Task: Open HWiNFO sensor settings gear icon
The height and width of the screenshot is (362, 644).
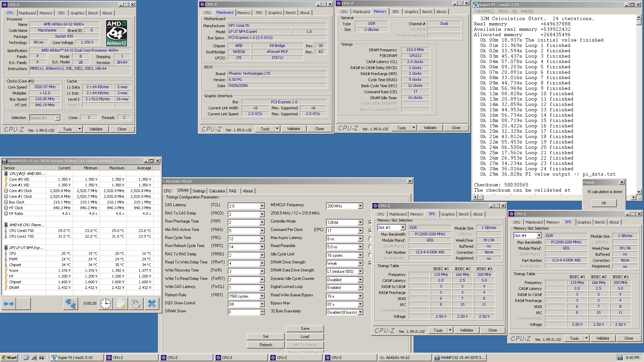Action: coord(136,304)
